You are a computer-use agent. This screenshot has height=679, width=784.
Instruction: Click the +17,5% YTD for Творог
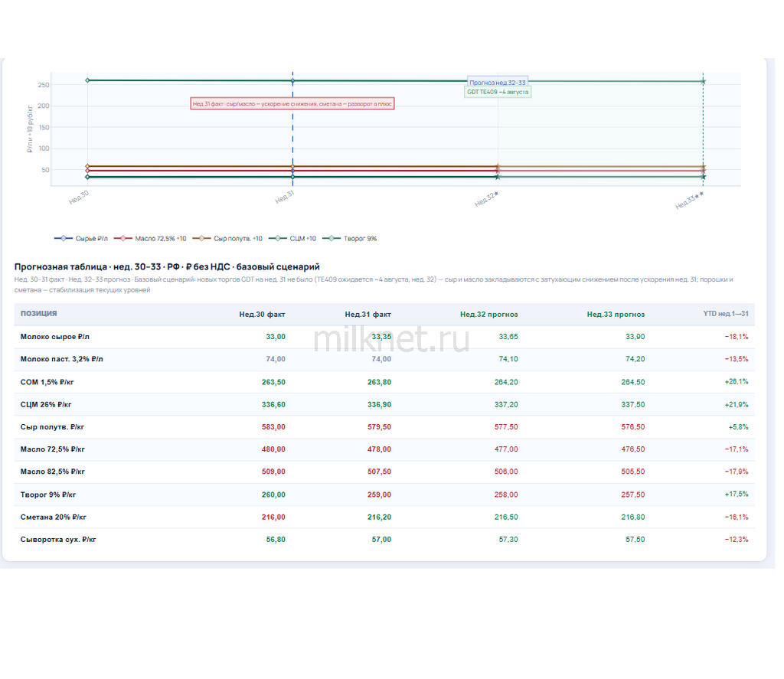coord(737,494)
